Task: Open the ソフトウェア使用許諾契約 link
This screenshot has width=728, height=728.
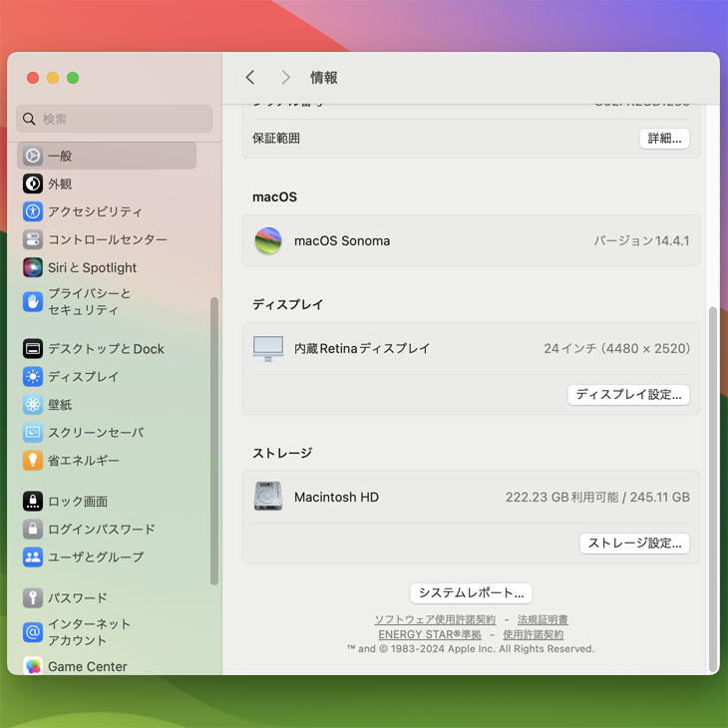Action: coord(435,620)
